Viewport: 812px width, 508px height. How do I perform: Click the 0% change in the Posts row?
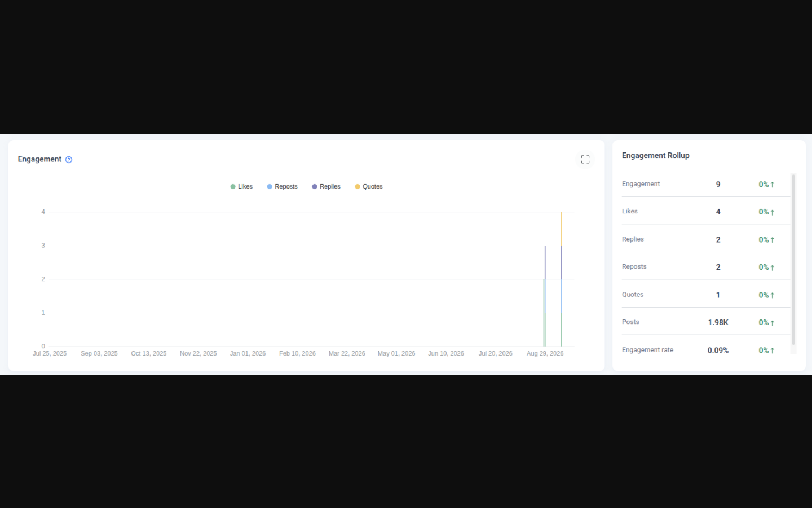(766, 323)
